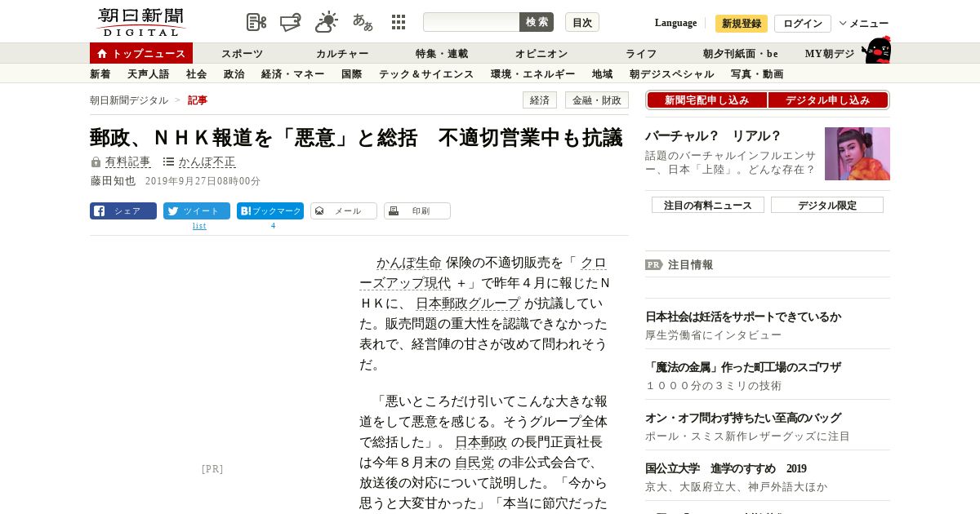980x514 pixels.
Task: Click the 記事 breadcrumb label
Action: click(x=198, y=100)
